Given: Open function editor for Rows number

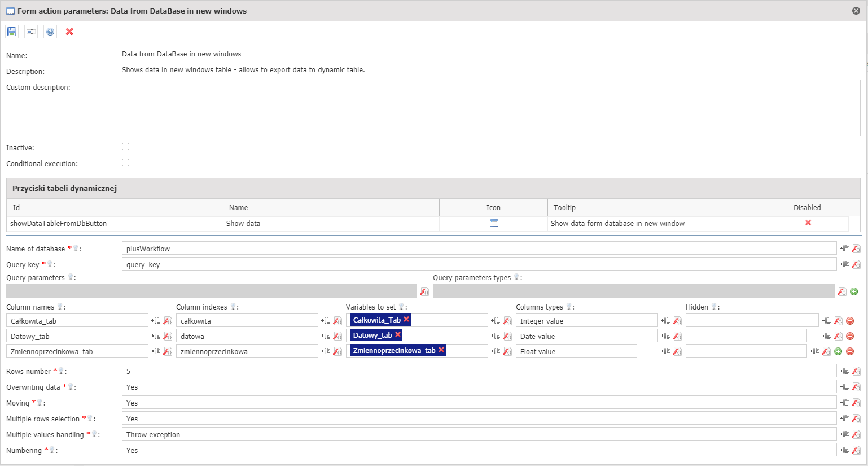Looking at the screenshot, I should point(856,371).
